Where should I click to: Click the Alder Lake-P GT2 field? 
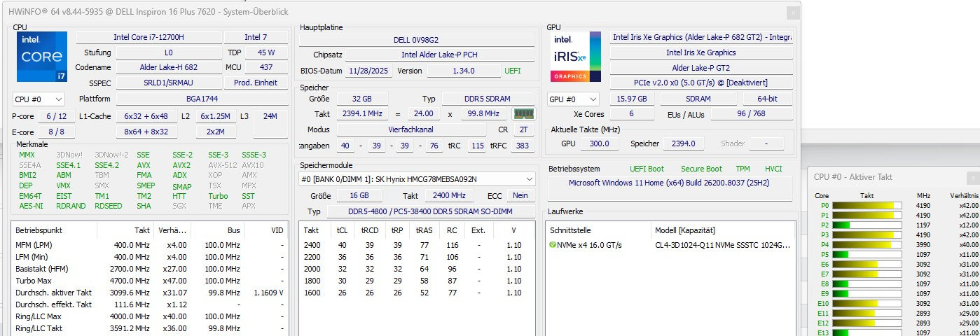[701, 68]
